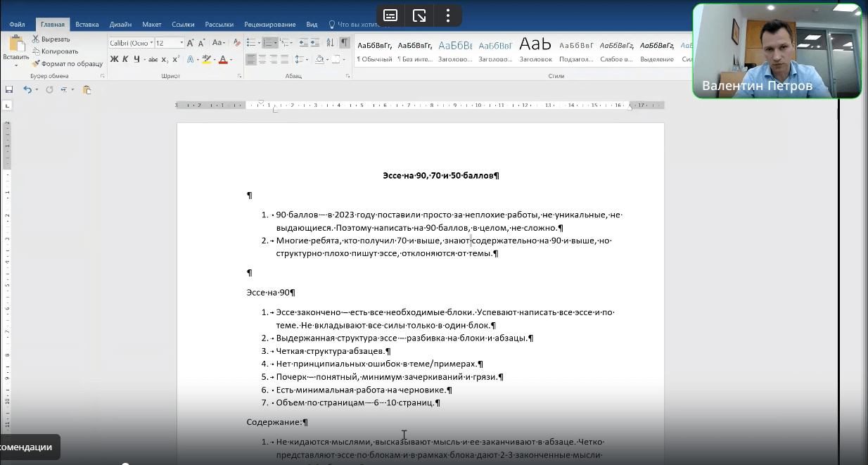Viewport: 868px width, 465px height.
Task: Open the font size 12 dropdown
Action: 181,43
